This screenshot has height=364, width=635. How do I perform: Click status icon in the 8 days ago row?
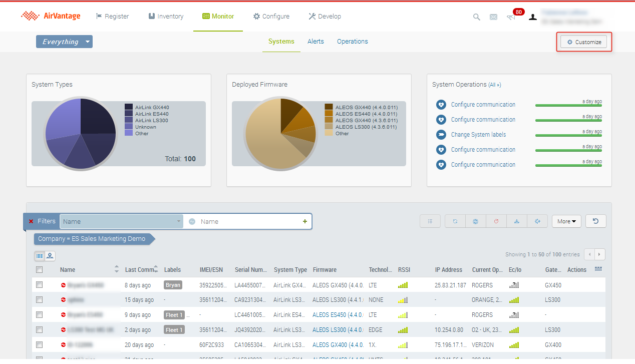coord(64,285)
